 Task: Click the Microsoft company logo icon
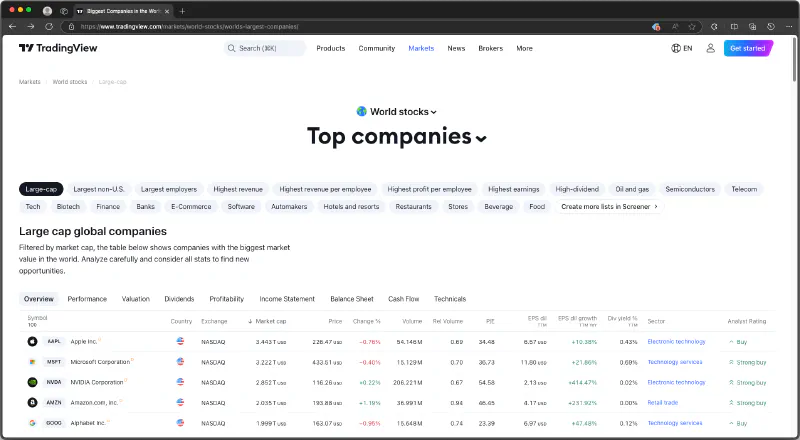pyautogui.click(x=32, y=362)
